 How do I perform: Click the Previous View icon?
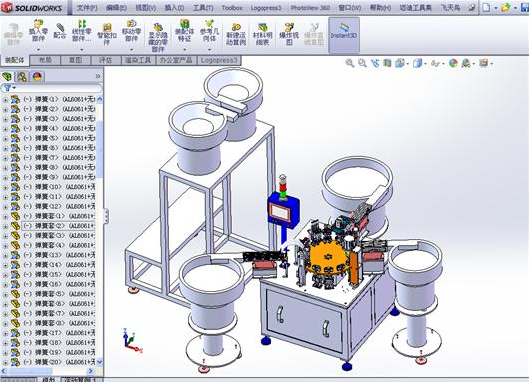(x=375, y=63)
